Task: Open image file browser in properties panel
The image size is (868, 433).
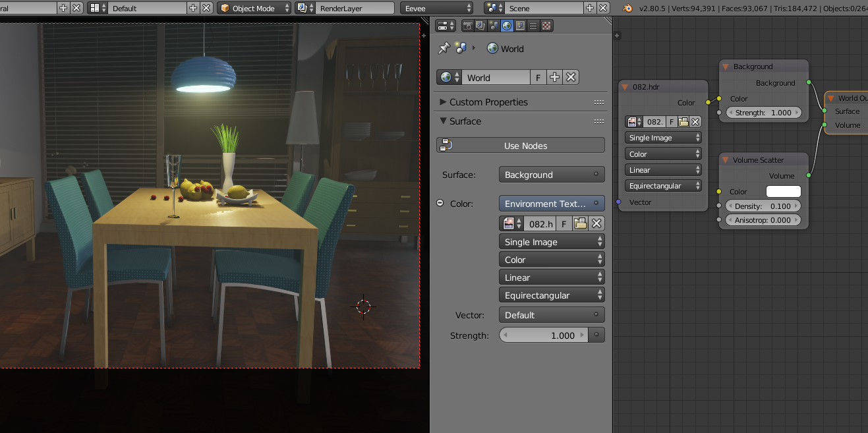Action: 580,223
